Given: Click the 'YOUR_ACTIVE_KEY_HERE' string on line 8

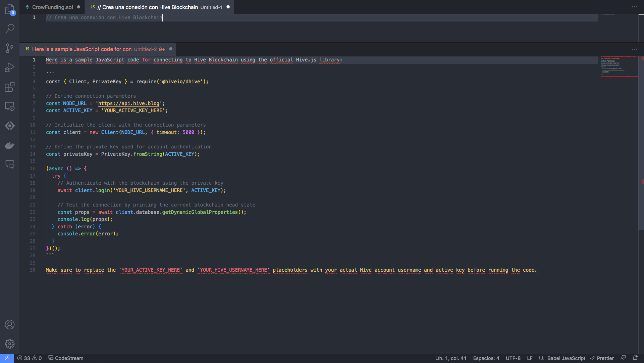Looking at the screenshot, I should point(133,110).
